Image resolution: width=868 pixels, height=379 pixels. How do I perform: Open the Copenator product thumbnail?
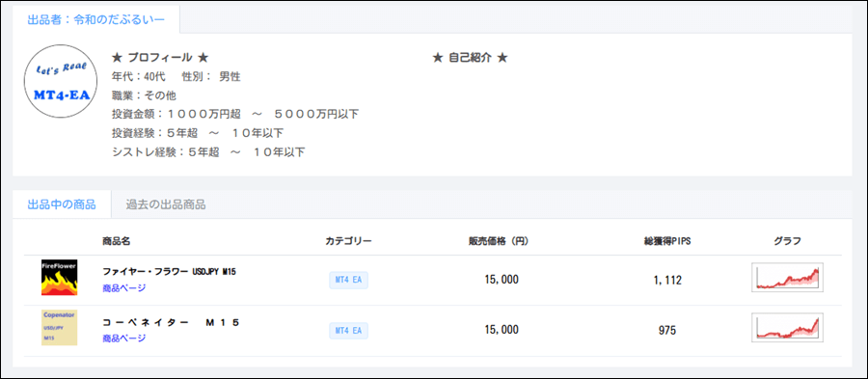[59, 328]
